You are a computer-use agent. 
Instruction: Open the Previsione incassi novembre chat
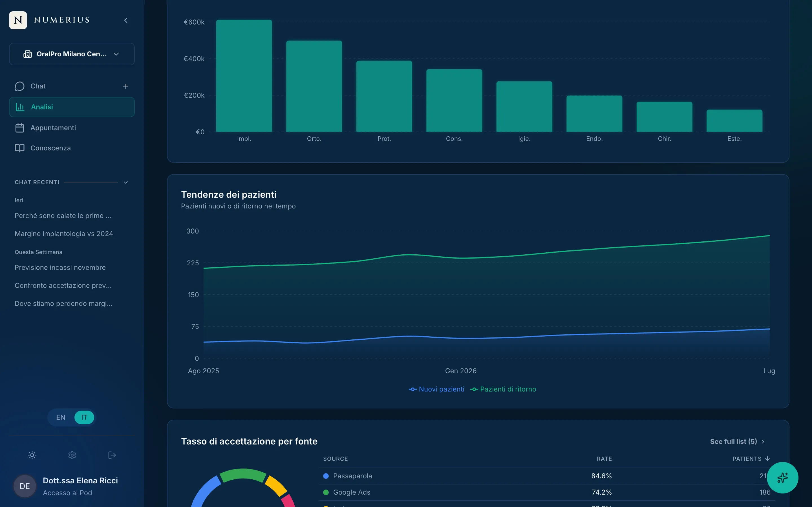pos(60,268)
